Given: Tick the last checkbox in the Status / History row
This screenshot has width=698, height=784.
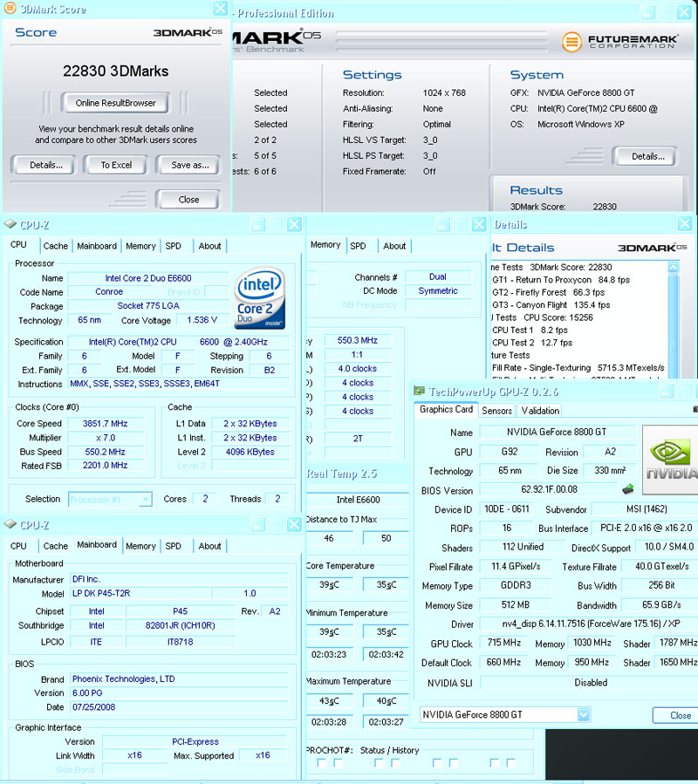Looking at the screenshot, I should (510, 763).
